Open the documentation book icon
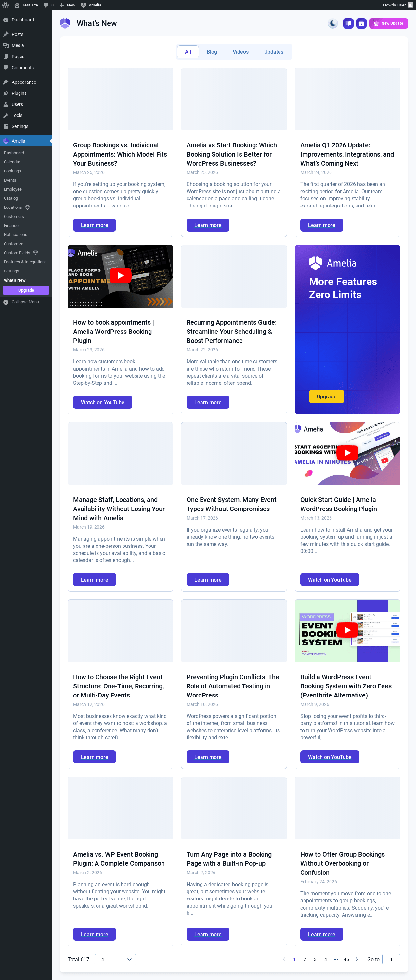The width and height of the screenshot is (416, 980). coord(348,24)
